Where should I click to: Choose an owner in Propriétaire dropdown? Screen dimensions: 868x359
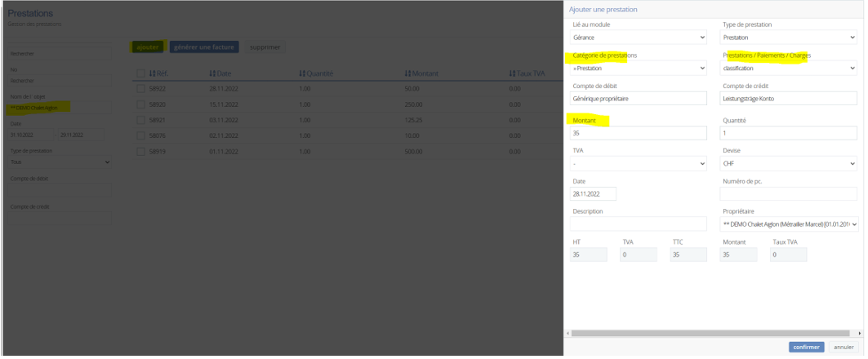coord(789,224)
